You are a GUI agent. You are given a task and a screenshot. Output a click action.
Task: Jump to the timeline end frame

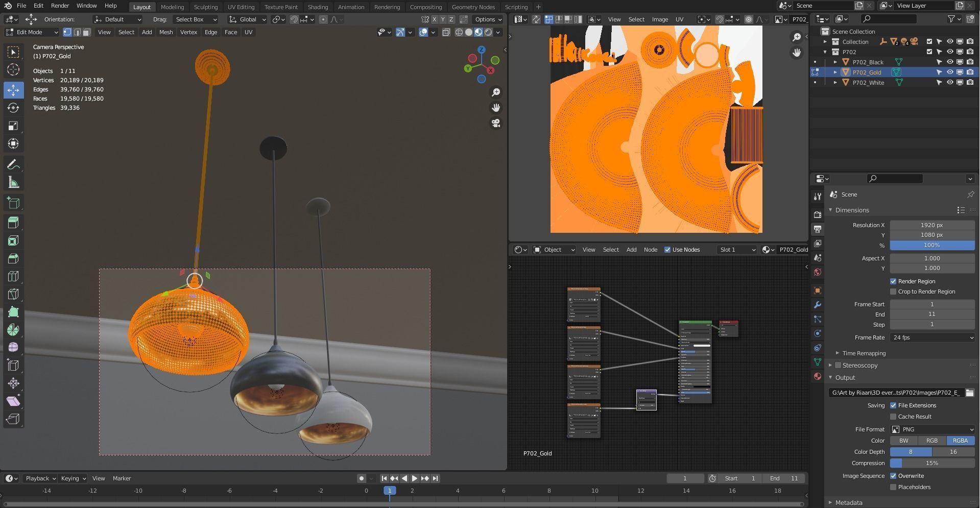pos(435,478)
